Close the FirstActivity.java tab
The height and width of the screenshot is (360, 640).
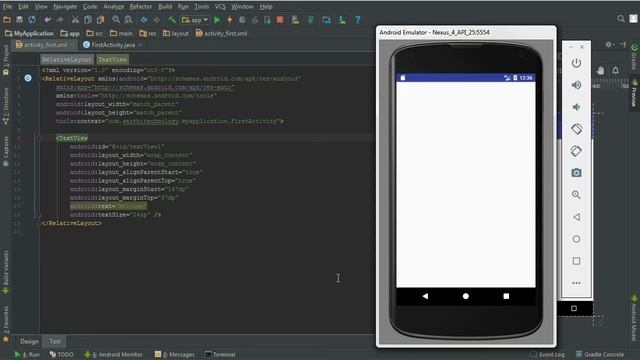(x=140, y=45)
